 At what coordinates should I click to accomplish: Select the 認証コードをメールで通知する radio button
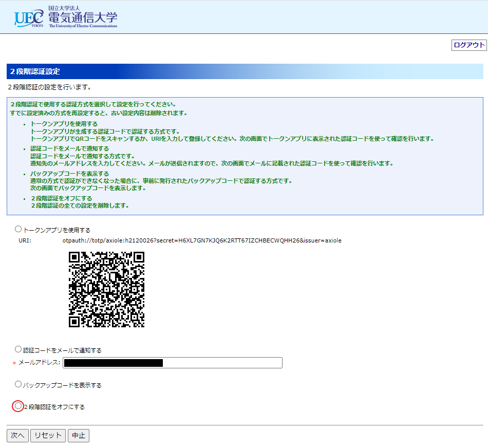click(18, 350)
